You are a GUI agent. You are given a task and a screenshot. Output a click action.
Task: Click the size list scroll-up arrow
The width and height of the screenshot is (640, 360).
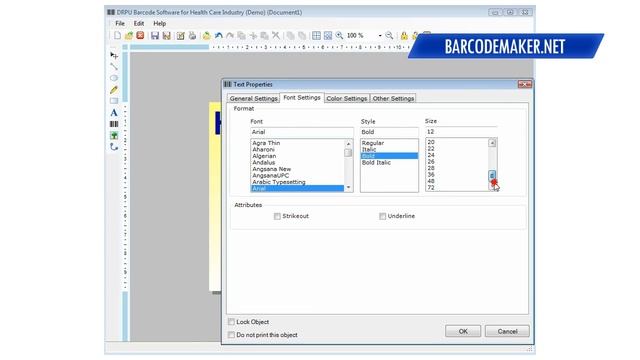coord(492,143)
